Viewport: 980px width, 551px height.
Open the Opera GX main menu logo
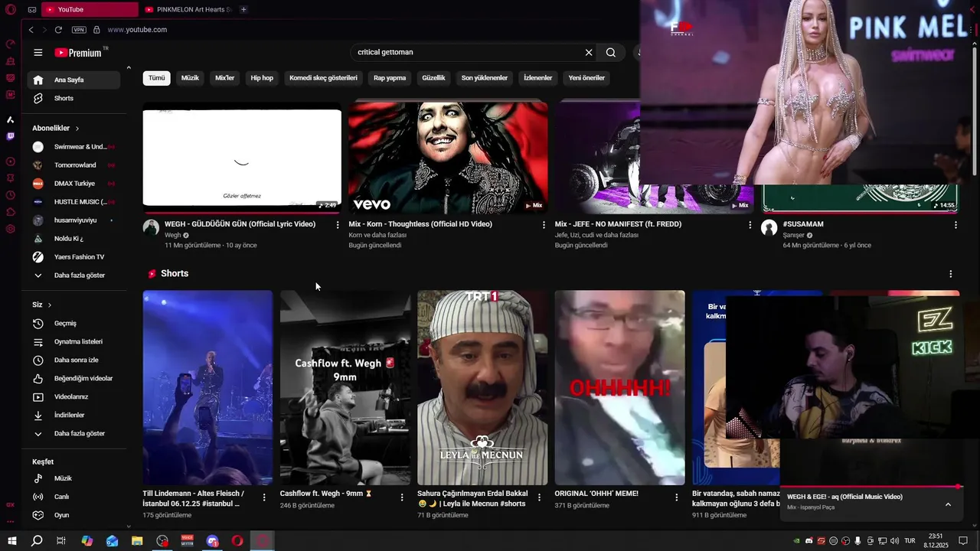11,9
